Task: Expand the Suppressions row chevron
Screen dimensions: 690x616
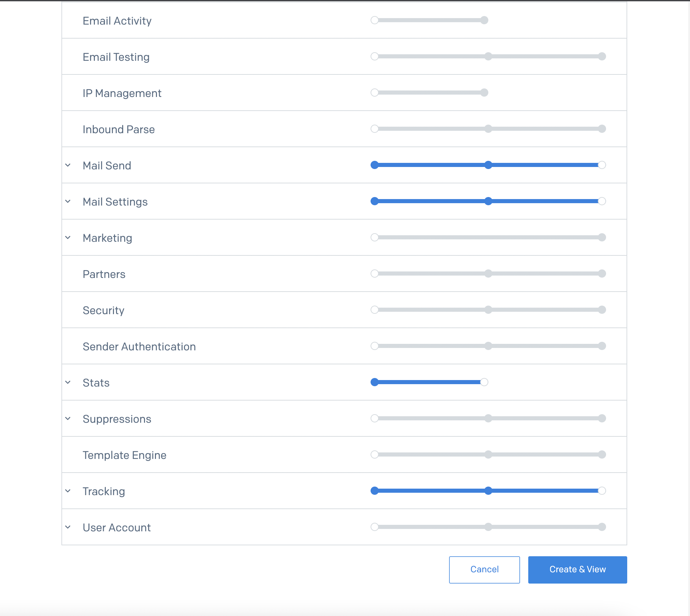Action: (68, 419)
